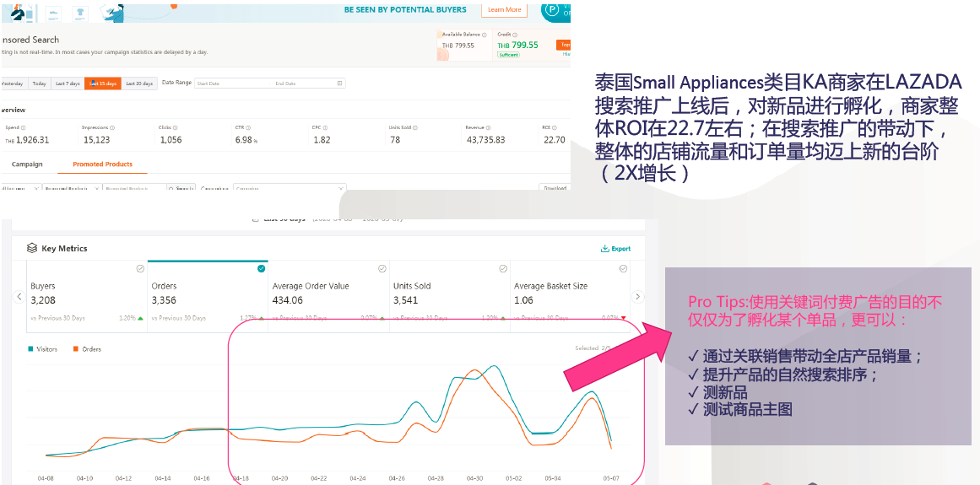Image resolution: width=980 pixels, height=485 pixels.
Task: Click the CTR info icon
Action: tap(248, 127)
